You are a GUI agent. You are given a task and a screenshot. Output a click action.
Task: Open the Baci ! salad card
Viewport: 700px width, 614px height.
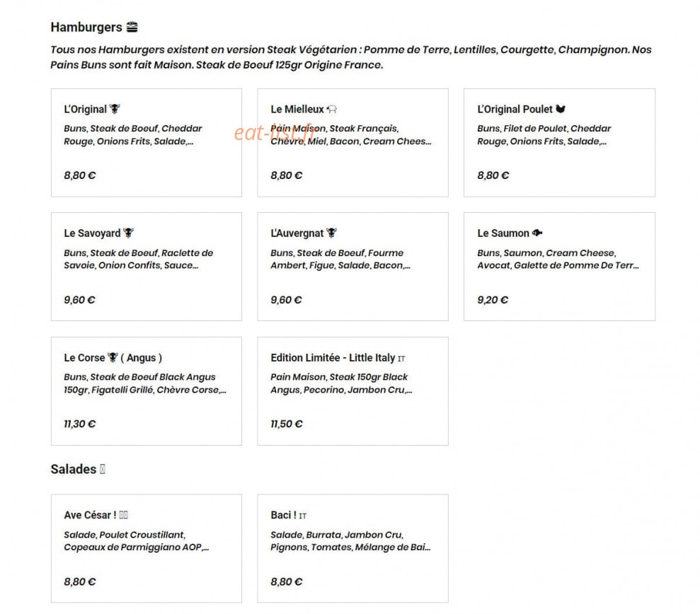(352, 548)
